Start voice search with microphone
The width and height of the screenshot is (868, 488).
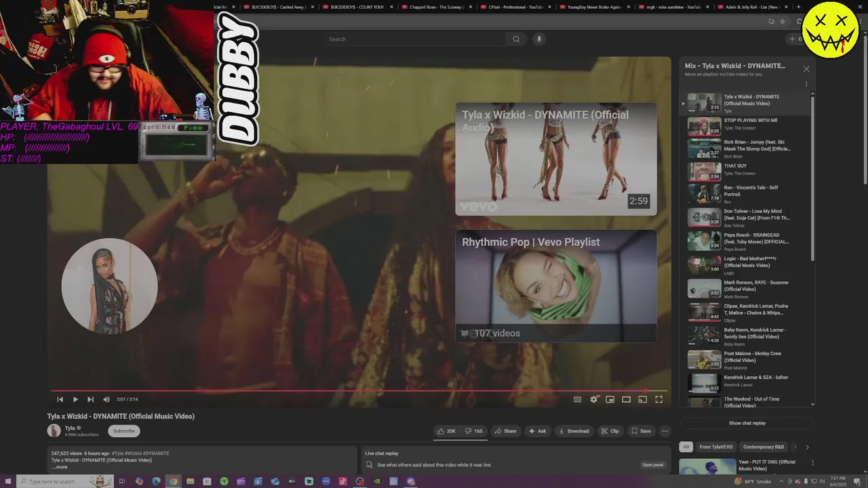[x=539, y=39]
